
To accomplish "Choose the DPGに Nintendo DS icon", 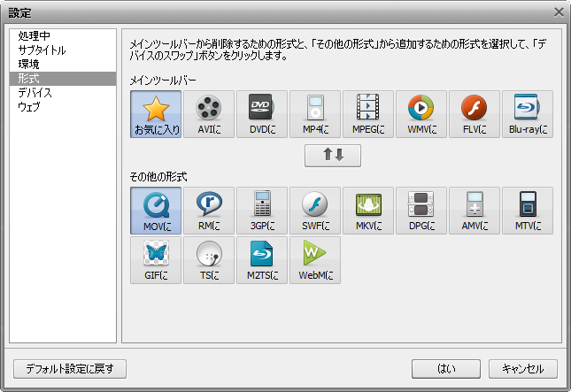I will click(x=421, y=211).
